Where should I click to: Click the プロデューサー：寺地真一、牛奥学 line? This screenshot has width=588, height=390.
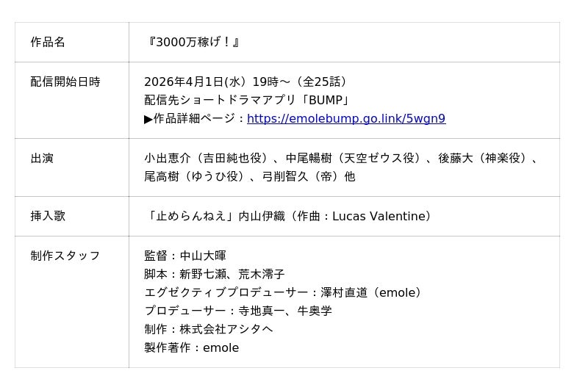(x=238, y=311)
